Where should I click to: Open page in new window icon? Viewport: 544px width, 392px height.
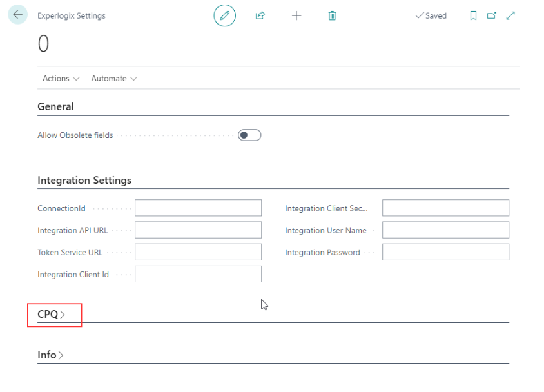pos(492,15)
